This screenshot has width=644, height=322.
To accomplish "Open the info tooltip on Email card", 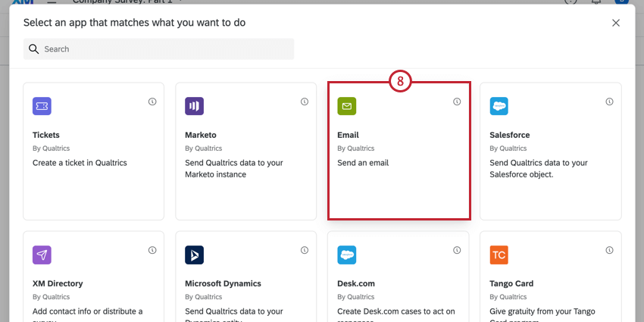I will [457, 102].
